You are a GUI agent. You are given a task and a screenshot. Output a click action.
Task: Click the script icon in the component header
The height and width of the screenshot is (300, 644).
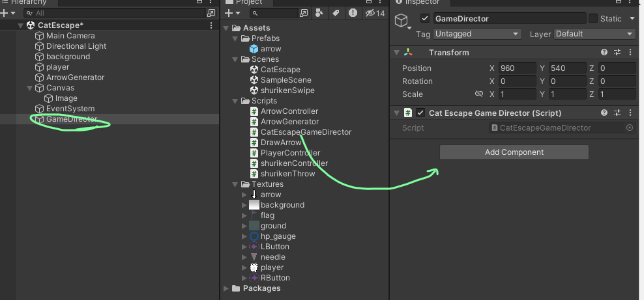(408, 113)
